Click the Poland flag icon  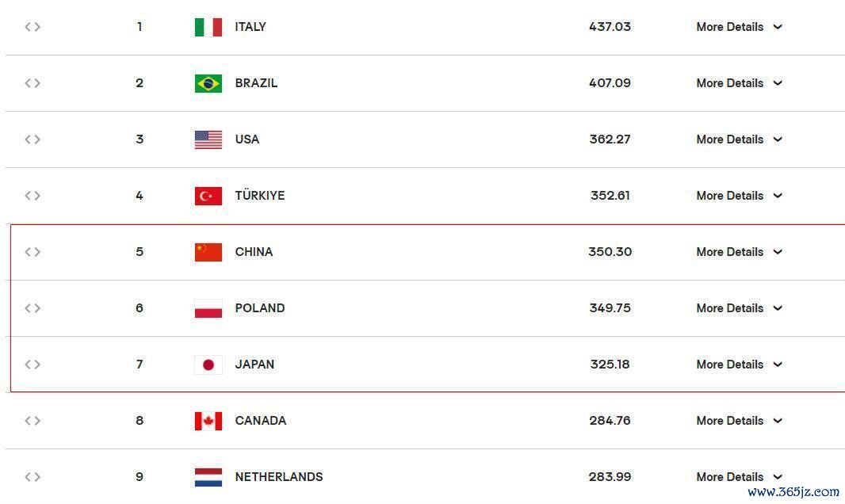pos(208,308)
